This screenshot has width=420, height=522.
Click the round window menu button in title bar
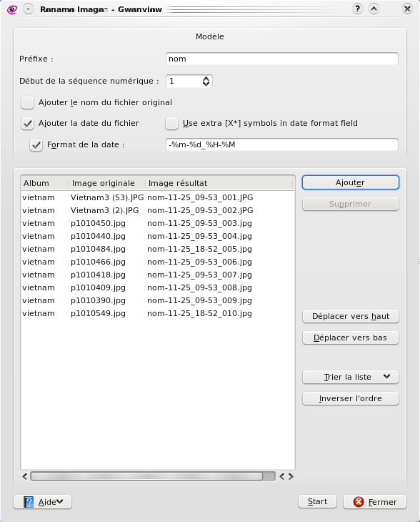coord(29,9)
